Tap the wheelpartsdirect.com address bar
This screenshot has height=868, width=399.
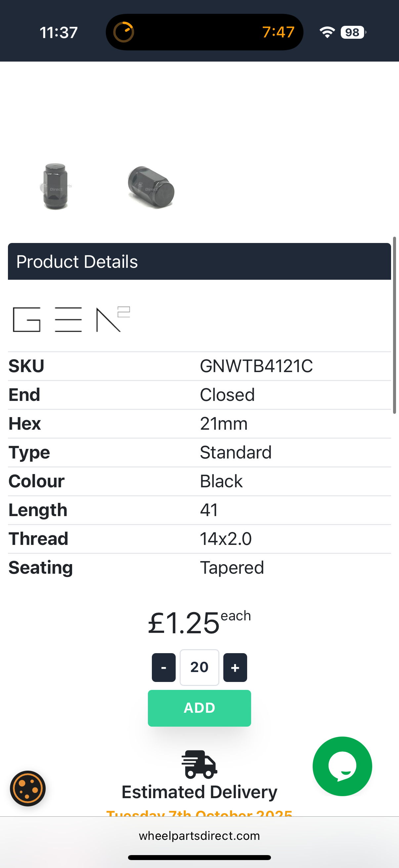(x=199, y=836)
